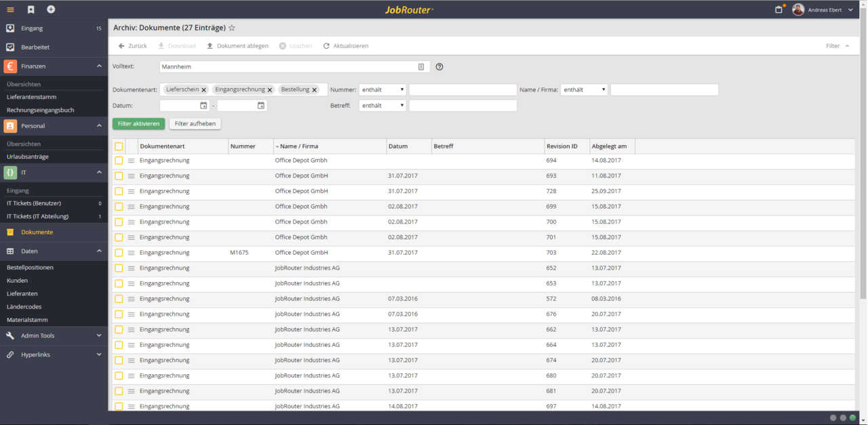Open the Name / Firma condition dropdown
Image resolution: width=868 pixels, height=425 pixels.
point(584,89)
